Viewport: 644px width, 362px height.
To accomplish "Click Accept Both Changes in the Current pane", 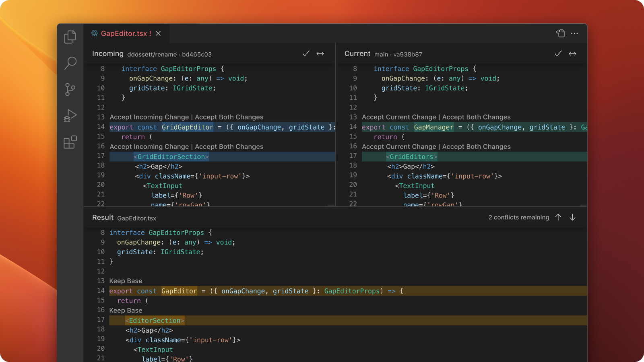I will pos(476,117).
